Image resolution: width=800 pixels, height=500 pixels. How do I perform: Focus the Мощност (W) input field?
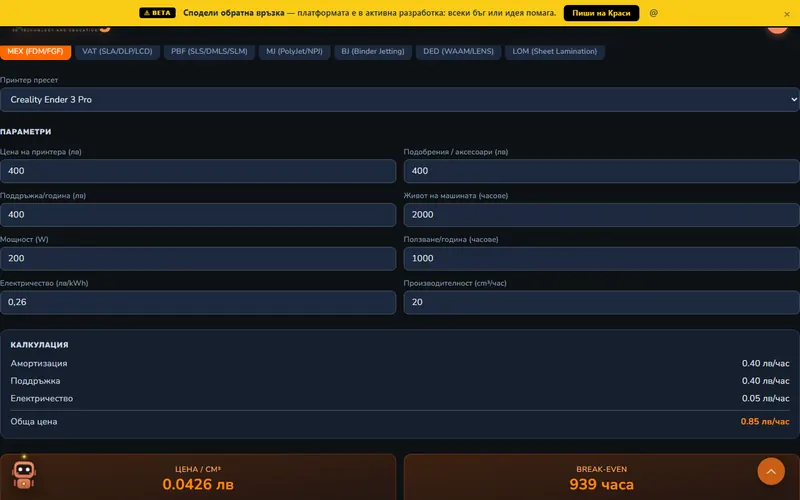[198, 259]
